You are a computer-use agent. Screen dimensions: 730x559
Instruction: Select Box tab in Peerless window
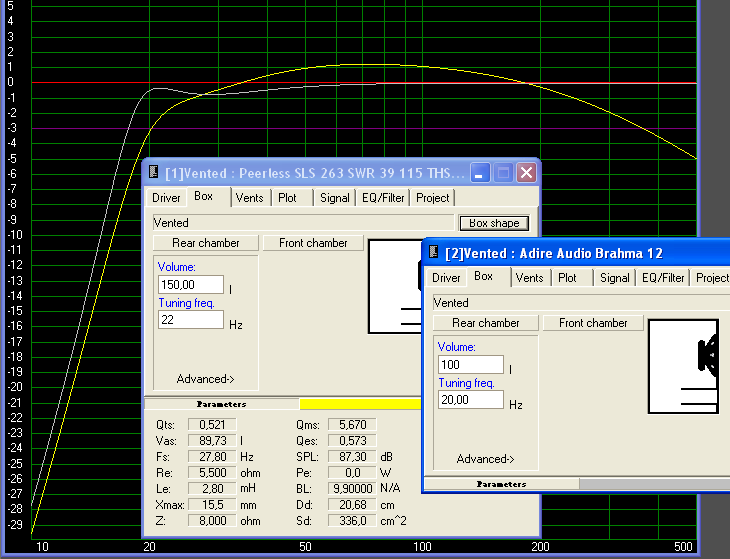[x=203, y=196]
